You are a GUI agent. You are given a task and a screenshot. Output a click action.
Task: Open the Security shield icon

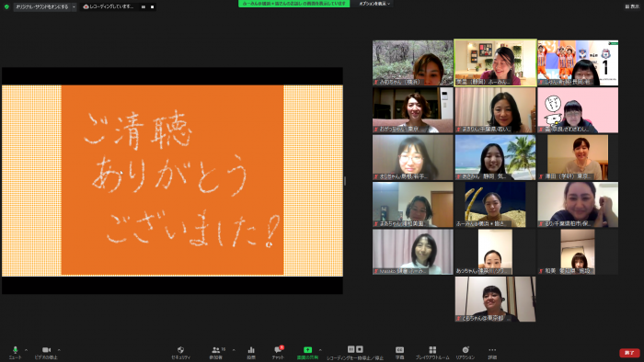(x=180, y=352)
